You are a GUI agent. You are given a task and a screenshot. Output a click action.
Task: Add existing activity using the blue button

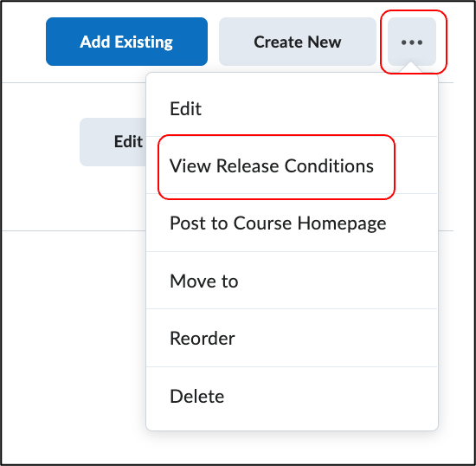pos(126,42)
